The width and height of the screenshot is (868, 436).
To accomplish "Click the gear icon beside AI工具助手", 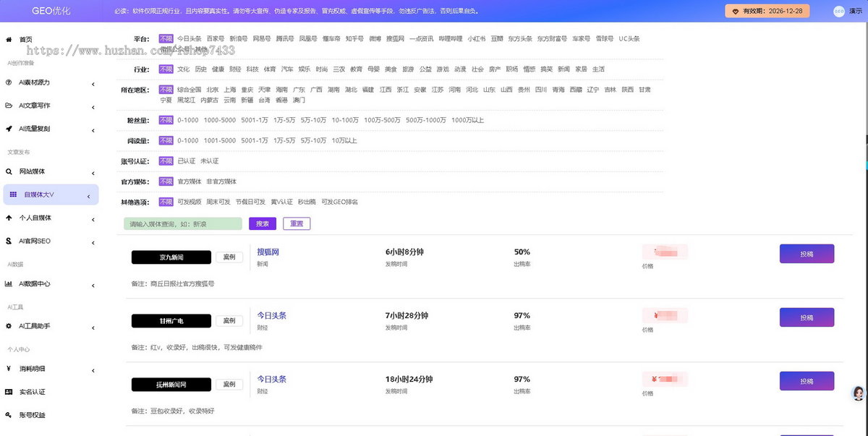I will 9,326.
